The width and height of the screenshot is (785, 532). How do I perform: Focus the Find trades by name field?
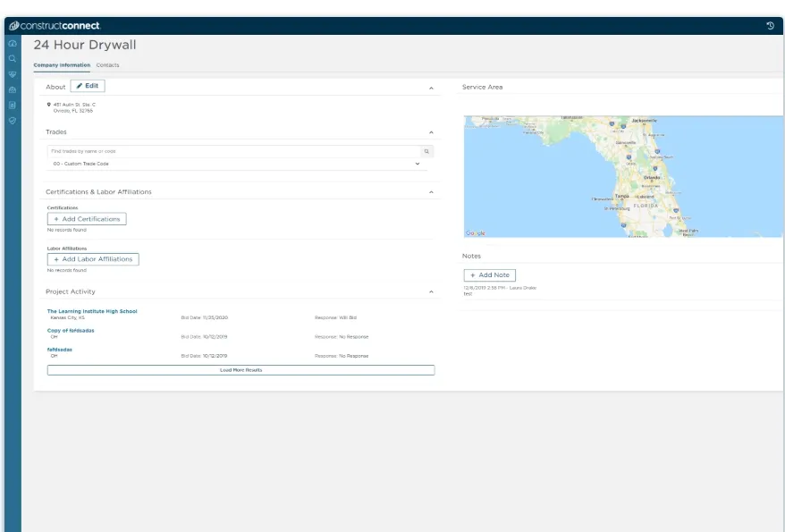click(x=233, y=151)
